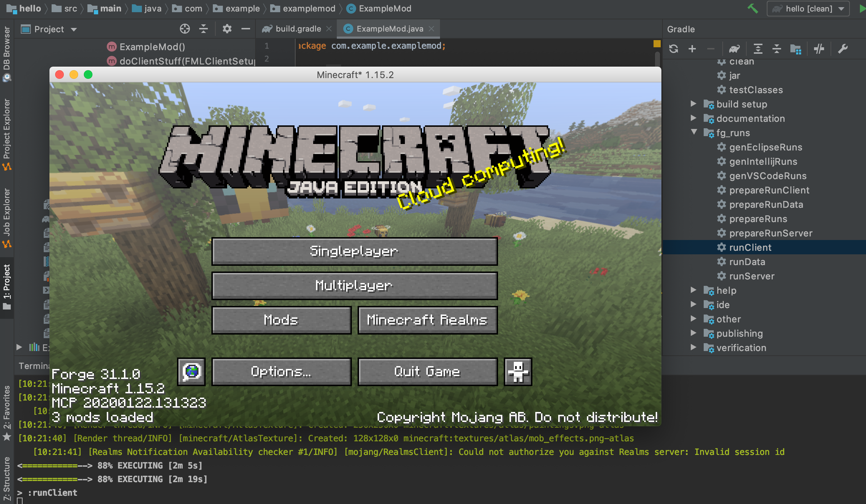Open the hello [clean] run configuration dropdown
This screenshot has width=866, height=504.
[x=808, y=9]
